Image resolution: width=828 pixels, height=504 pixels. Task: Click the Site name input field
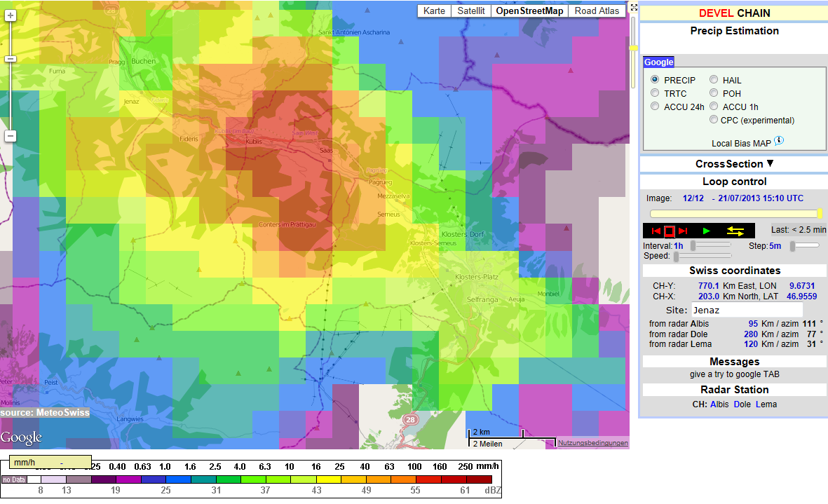pos(747,310)
